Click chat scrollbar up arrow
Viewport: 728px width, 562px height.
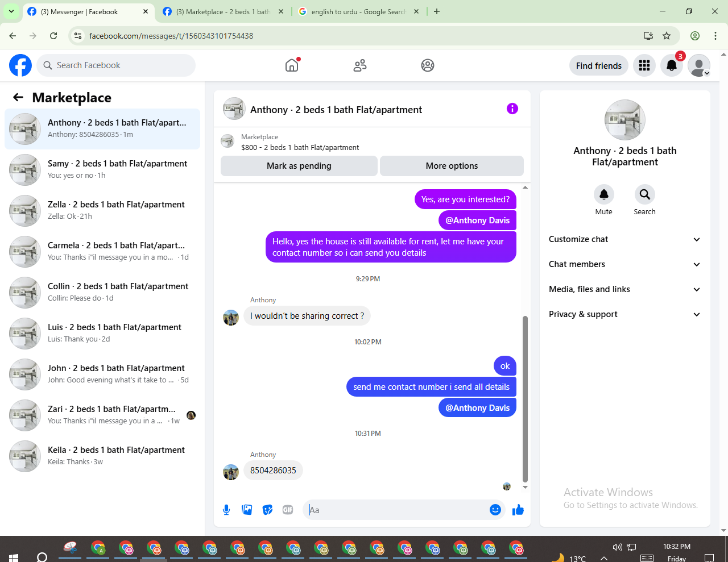[525, 187]
